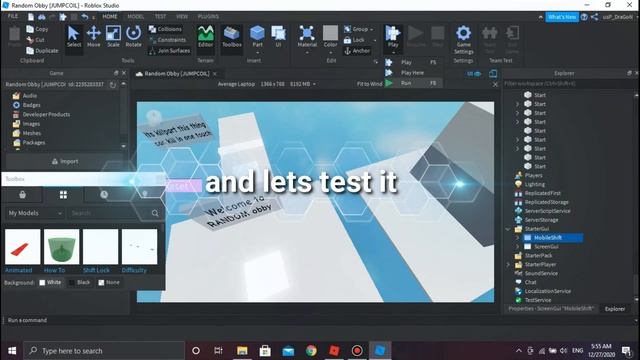Viewport: 640px width, 360px height.
Task: Switch to the Explorer bottom tab
Action: coord(615,309)
